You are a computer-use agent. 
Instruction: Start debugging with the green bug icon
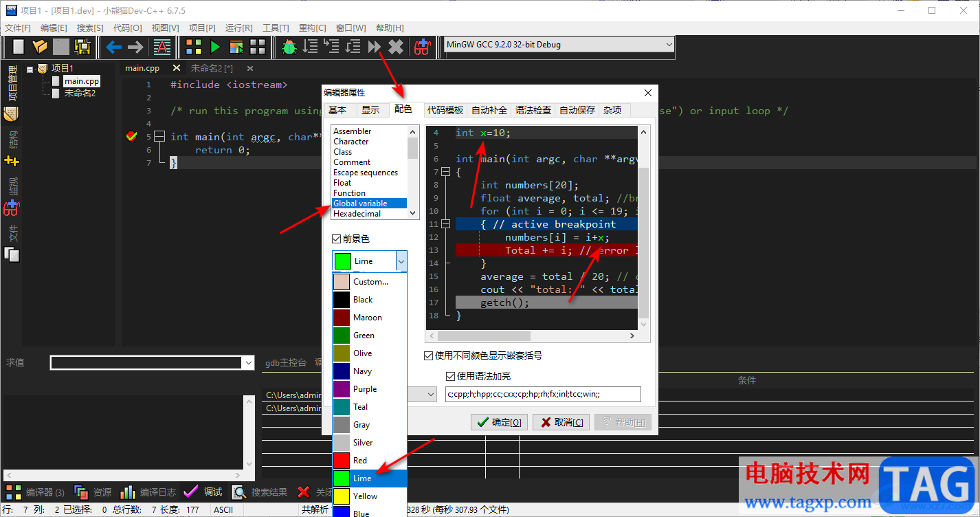coord(289,47)
